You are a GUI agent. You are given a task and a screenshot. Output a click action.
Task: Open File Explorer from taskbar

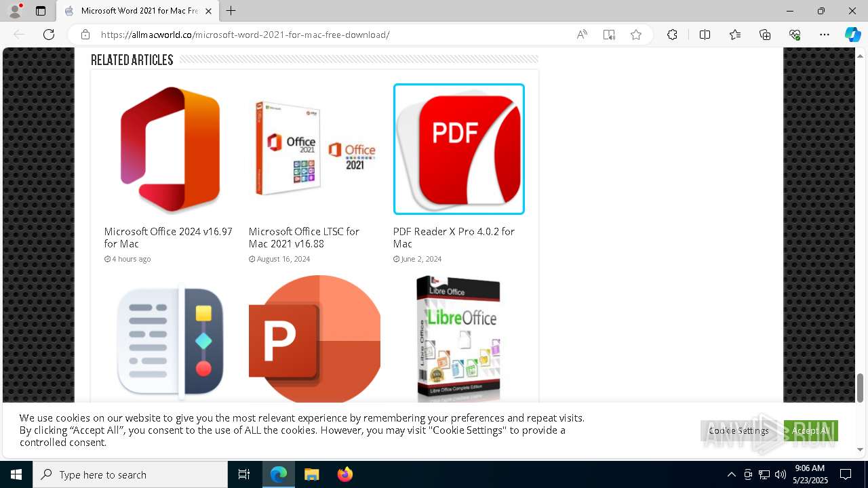pyautogui.click(x=311, y=474)
